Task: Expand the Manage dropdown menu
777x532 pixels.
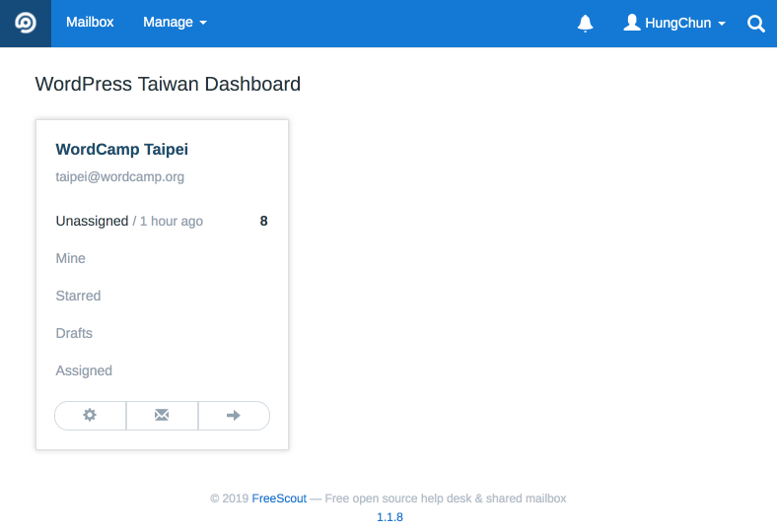Action: [x=175, y=23]
